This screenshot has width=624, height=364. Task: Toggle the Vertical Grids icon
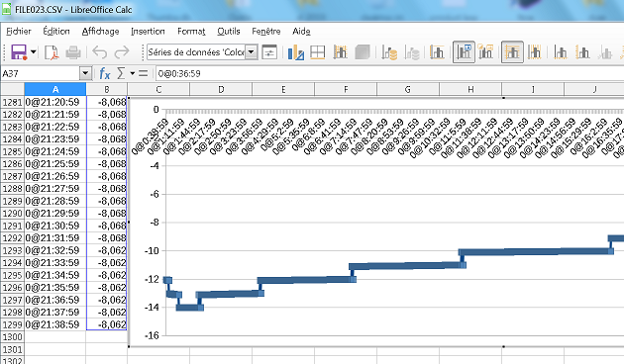click(x=534, y=52)
